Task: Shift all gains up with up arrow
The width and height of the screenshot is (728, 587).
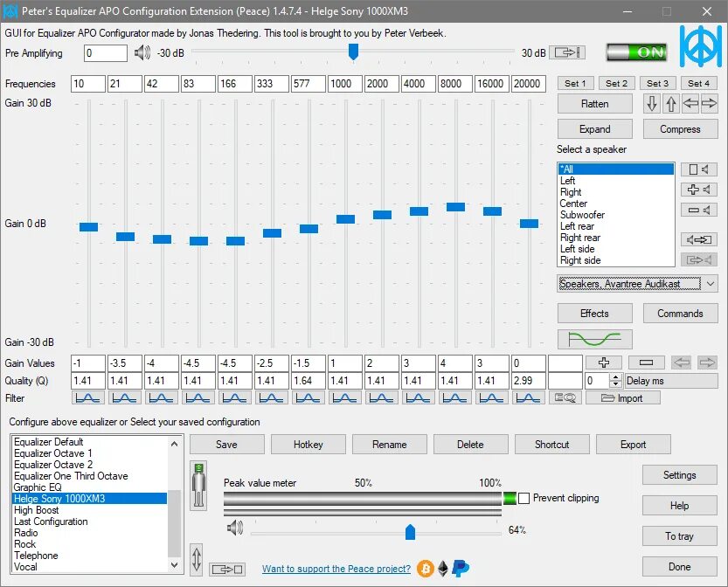Action: tap(671, 103)
